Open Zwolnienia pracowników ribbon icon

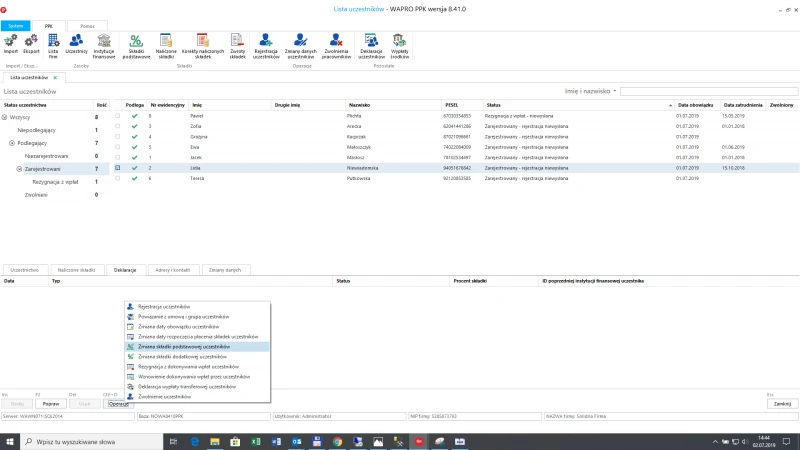336,46
